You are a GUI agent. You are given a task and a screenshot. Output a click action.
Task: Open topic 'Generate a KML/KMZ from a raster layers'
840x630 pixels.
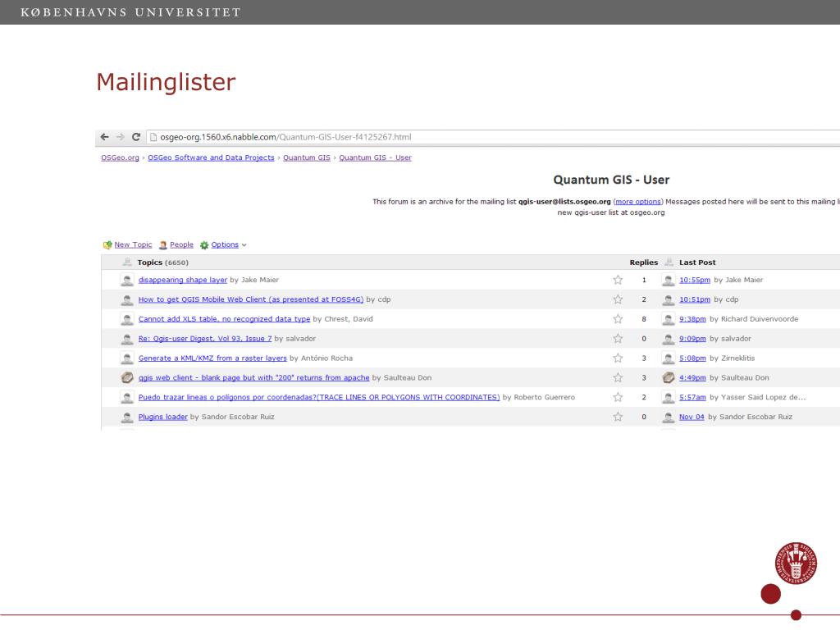[212, 358]
